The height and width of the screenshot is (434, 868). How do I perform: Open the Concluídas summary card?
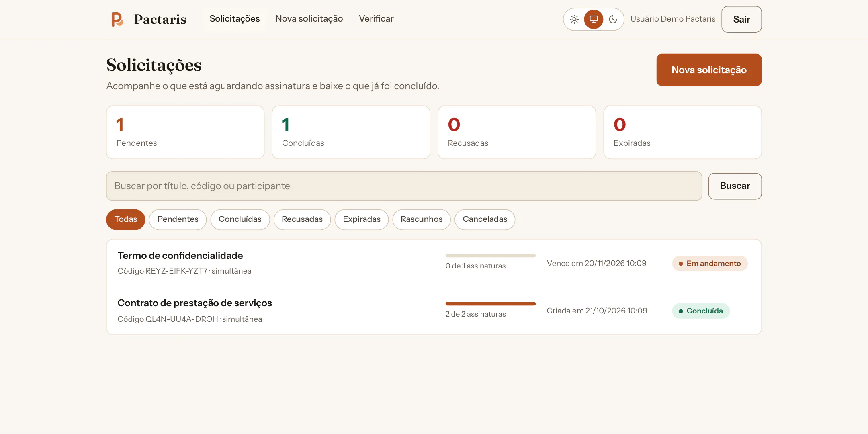click(x=351, y=132)
